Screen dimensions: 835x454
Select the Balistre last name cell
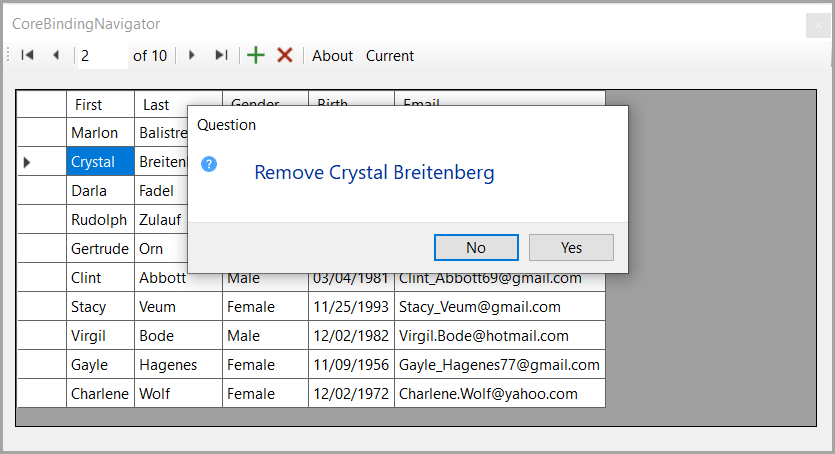[x=161, y=133]
